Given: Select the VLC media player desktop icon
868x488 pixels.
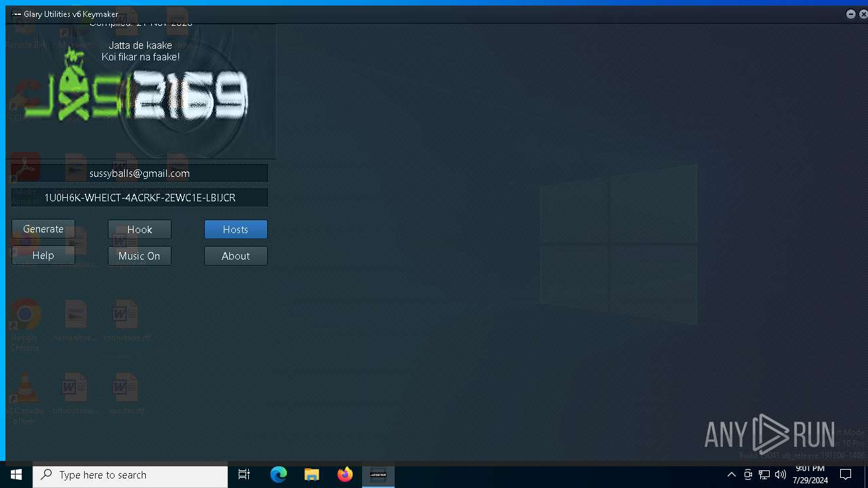Looking at the screenshot, I should click(x=25, y=400).
